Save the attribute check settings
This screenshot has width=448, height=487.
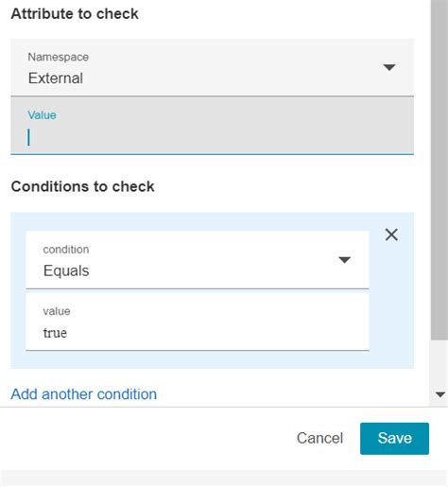click(394, 439)
